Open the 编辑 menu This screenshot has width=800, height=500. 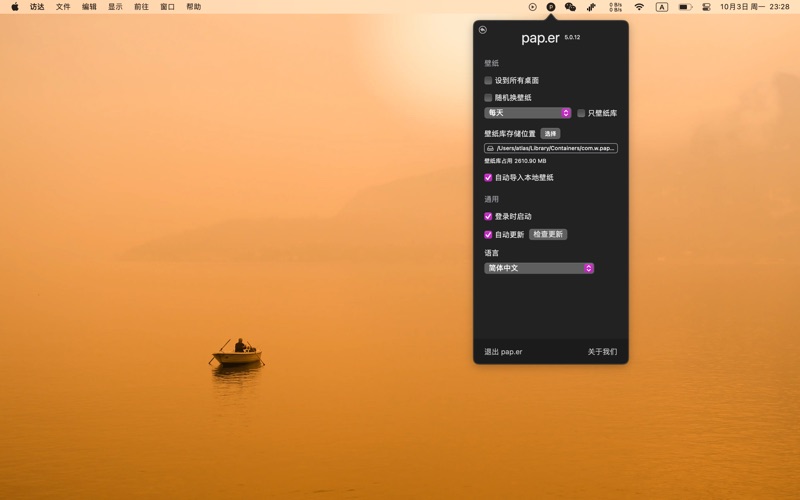point(89,7)
